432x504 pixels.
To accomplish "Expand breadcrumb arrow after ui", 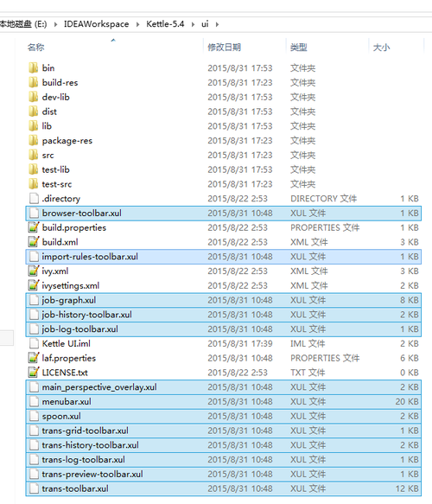I will (x=218, y=24).
